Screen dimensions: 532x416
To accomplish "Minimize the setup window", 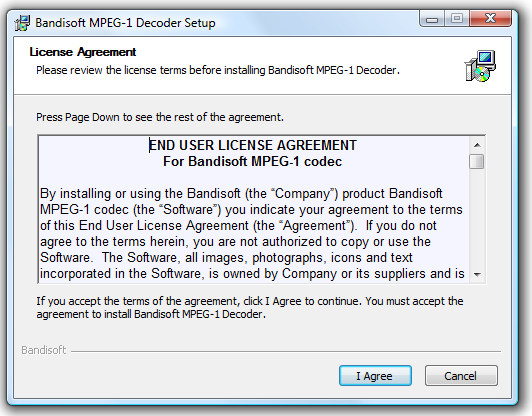I will point(432,18).
